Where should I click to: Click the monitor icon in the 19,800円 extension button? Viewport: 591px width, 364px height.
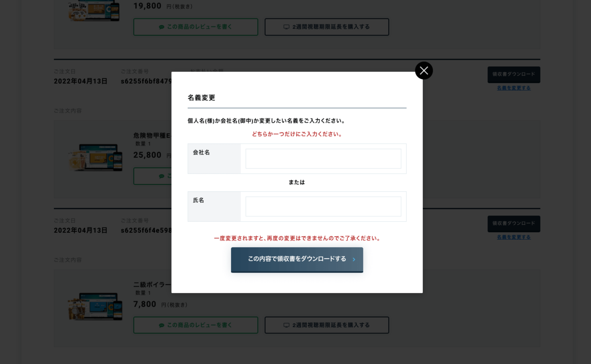pyautogui.click(x=286, y=27)
